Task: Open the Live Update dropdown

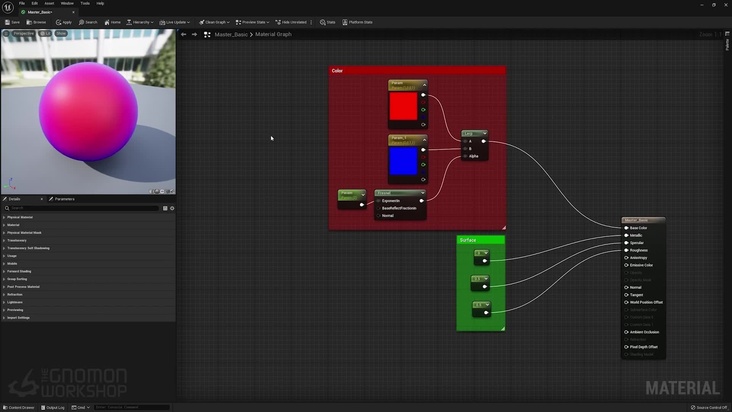Action: pyautogui.click(x=175, y=22)
